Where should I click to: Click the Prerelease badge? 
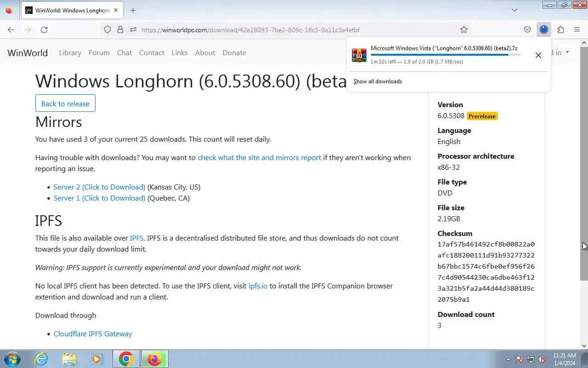(482, 116)
